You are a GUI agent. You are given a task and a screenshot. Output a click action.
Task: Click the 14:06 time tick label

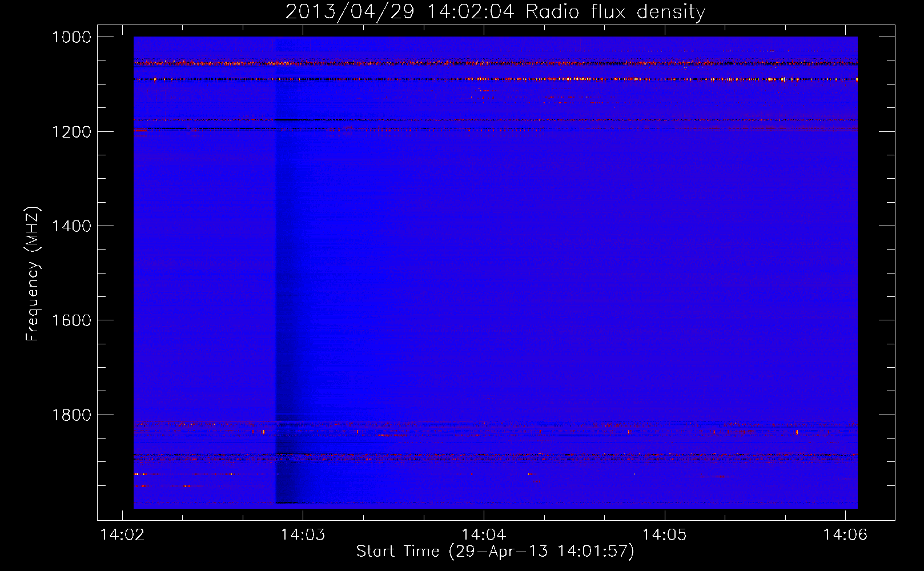tap(845, 534)
